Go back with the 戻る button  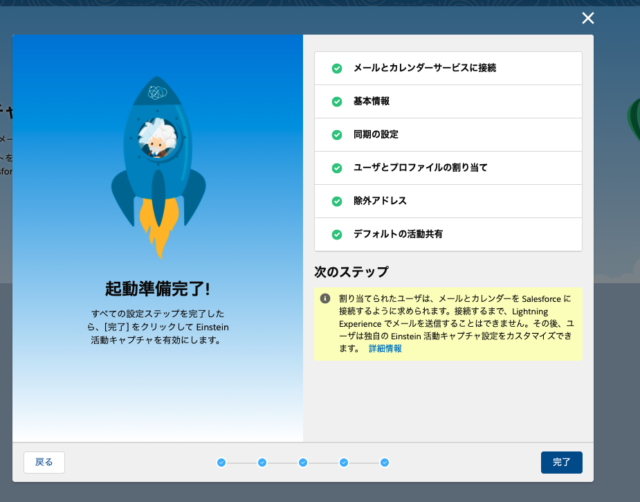tap(44, 462)
